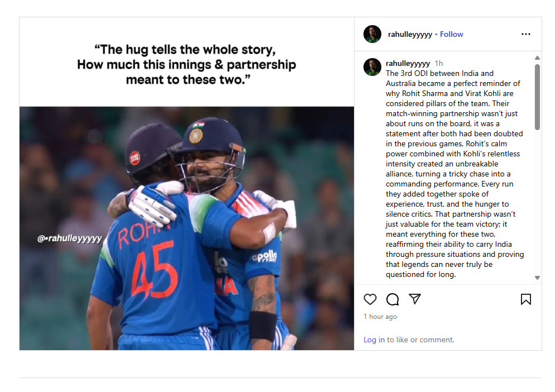Like the post with the heart icon
The height and width of the screenshot is (392, 555).
click(370, 299)
